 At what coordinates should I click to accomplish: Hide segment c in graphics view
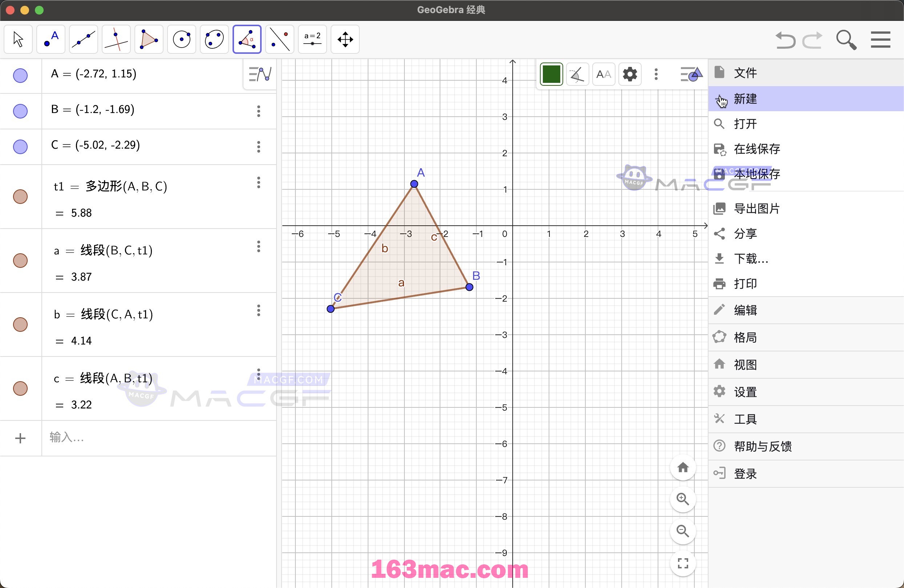pyautogui.click(x=20, y=388)
